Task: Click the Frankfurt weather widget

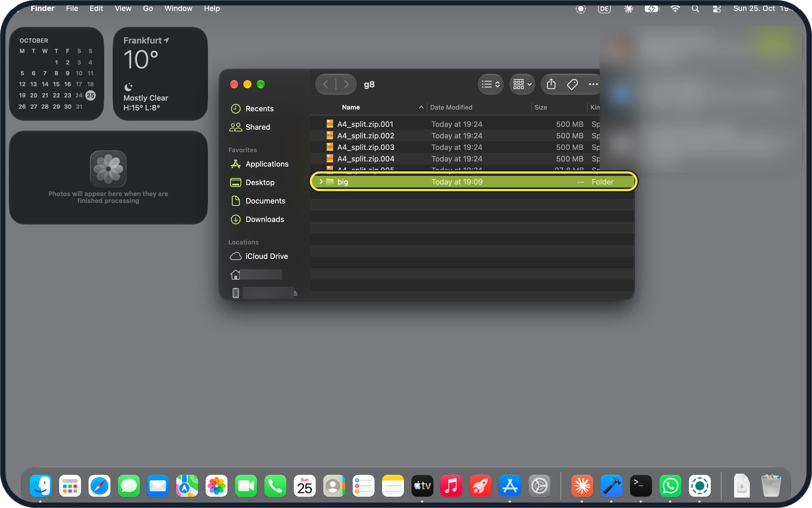Action: click(x=160, y=74)
